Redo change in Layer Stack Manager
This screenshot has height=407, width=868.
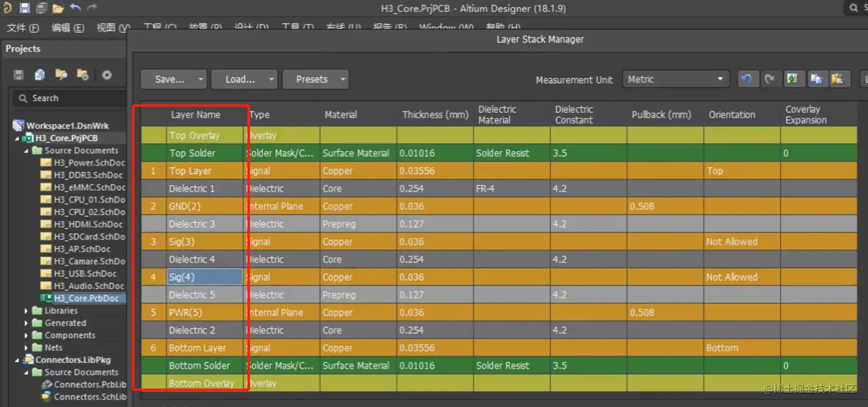click(x=770, y=79)
